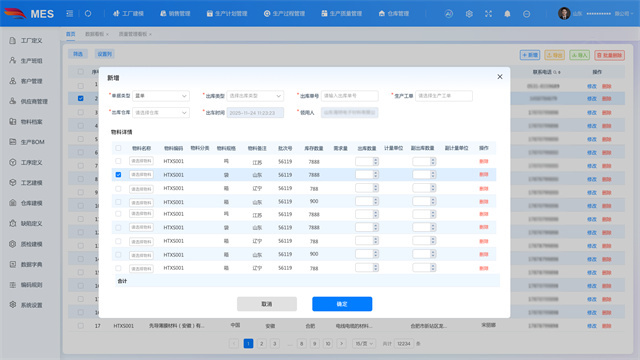
Task: Switch to the 首页 tab
Action: tap(71, 34)
